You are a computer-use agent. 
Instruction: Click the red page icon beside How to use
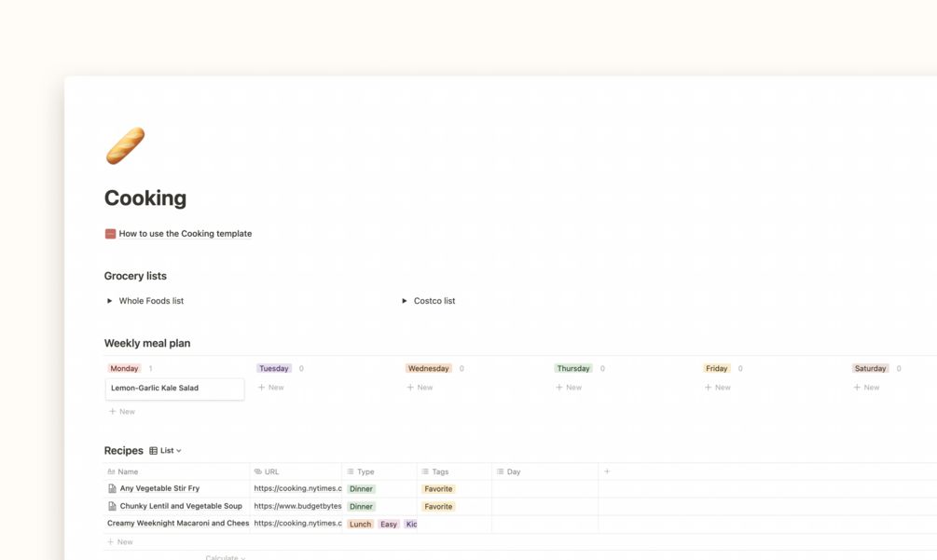110,234
